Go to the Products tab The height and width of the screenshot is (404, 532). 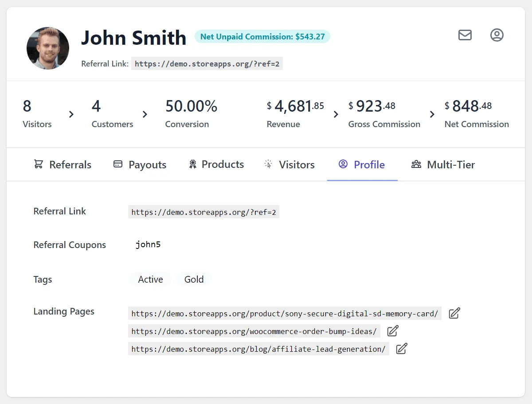[x=216, y=165]
